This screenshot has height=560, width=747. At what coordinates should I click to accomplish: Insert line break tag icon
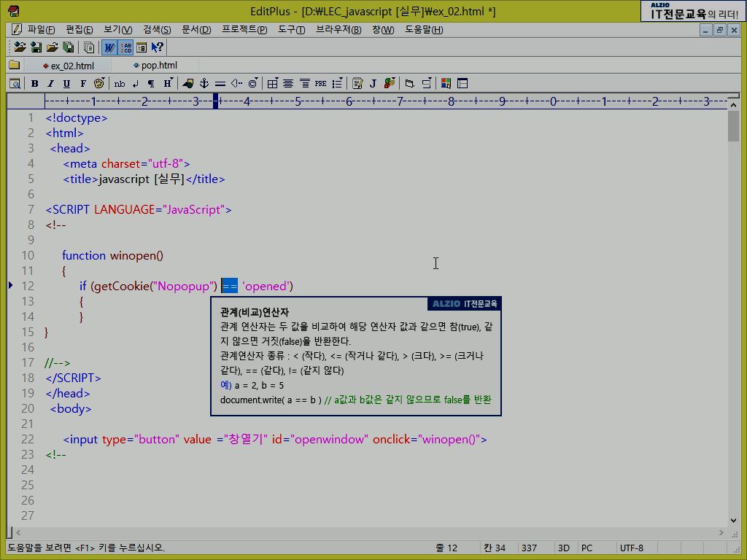[x=135, y=84]
